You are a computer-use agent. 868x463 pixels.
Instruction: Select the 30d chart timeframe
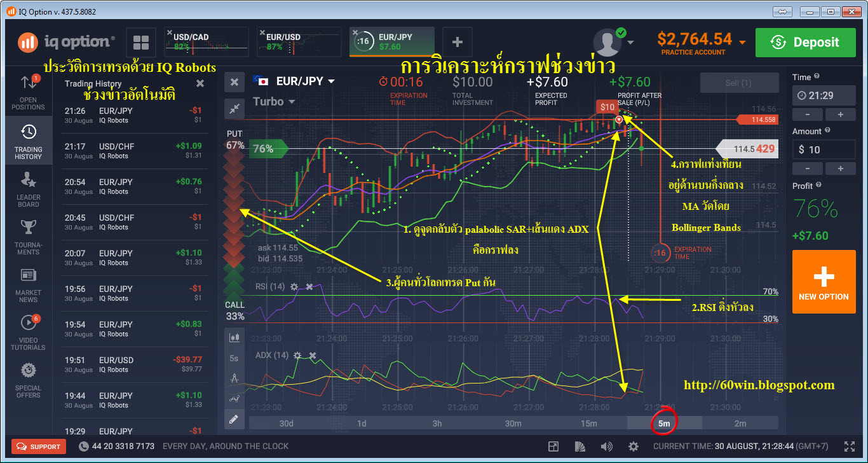click(287, 424)
